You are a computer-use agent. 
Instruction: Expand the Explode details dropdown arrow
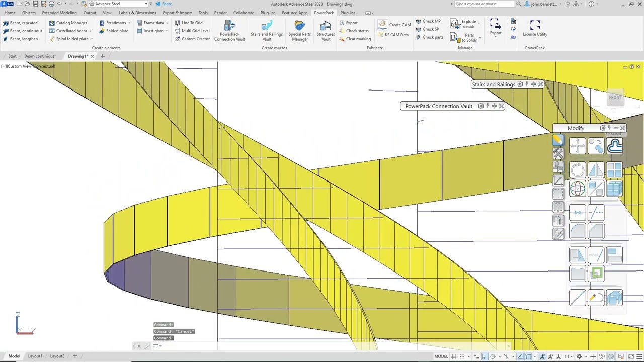(479, 24)
